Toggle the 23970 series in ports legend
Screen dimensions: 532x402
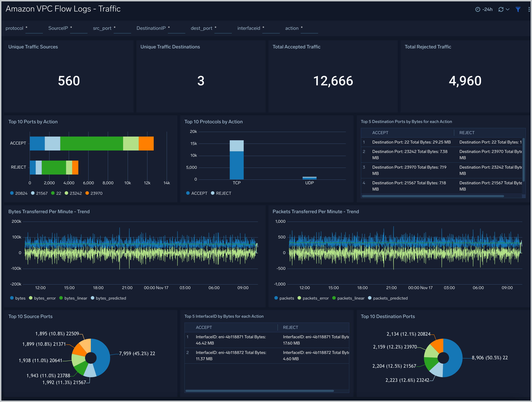pos(94,193)
